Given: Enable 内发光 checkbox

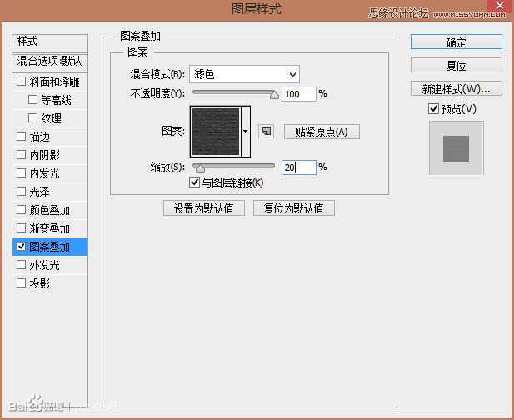Looking at the screenshot, I should click(x=22, y=173).
